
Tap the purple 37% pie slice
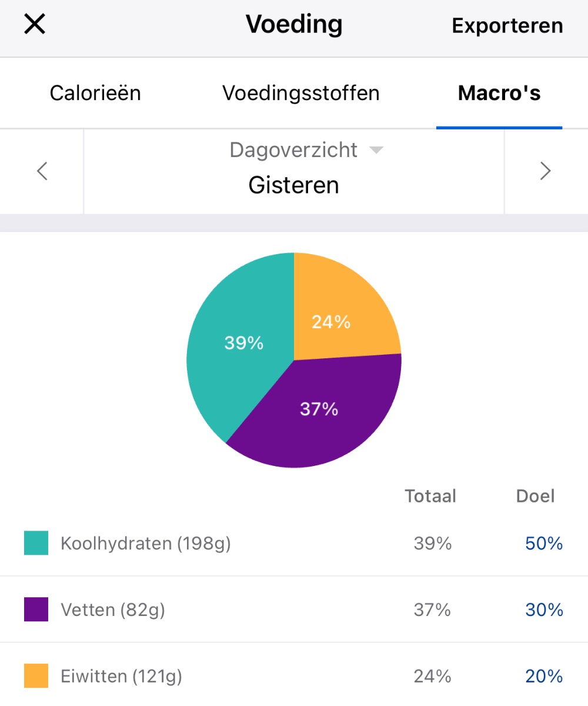(x=318, y=412)
